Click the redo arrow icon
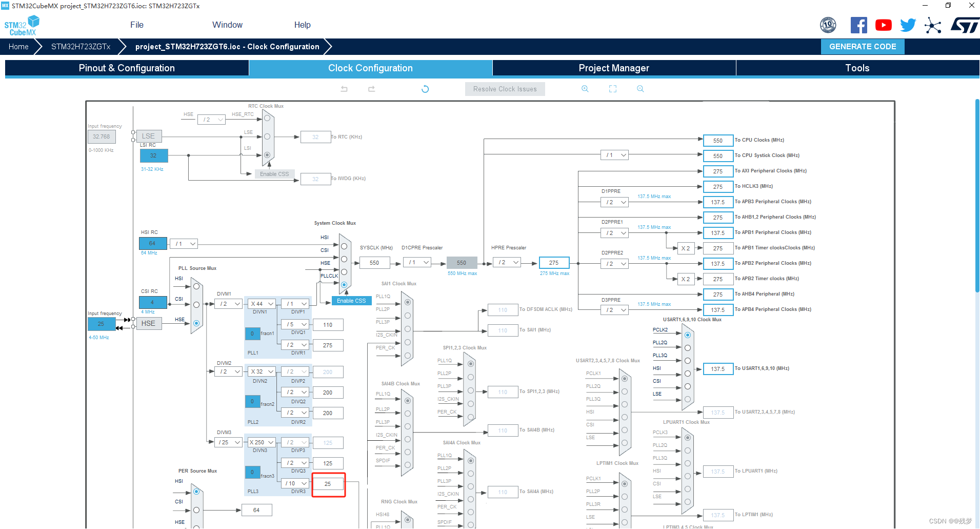 [x=372, y=89]
